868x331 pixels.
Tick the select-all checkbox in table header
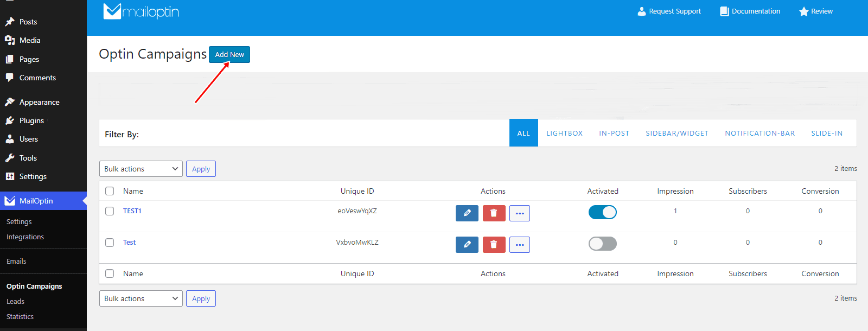110,191
